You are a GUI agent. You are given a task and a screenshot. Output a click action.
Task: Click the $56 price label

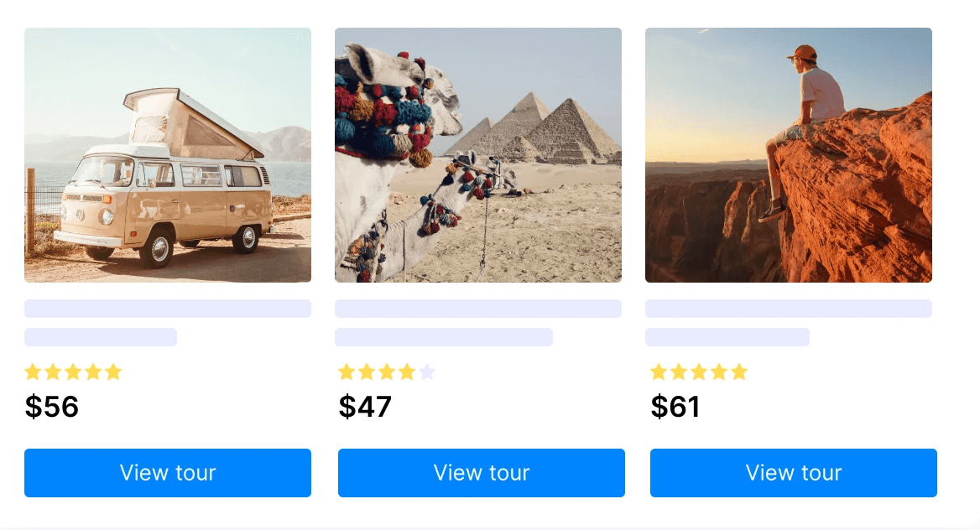pos(52,407)
